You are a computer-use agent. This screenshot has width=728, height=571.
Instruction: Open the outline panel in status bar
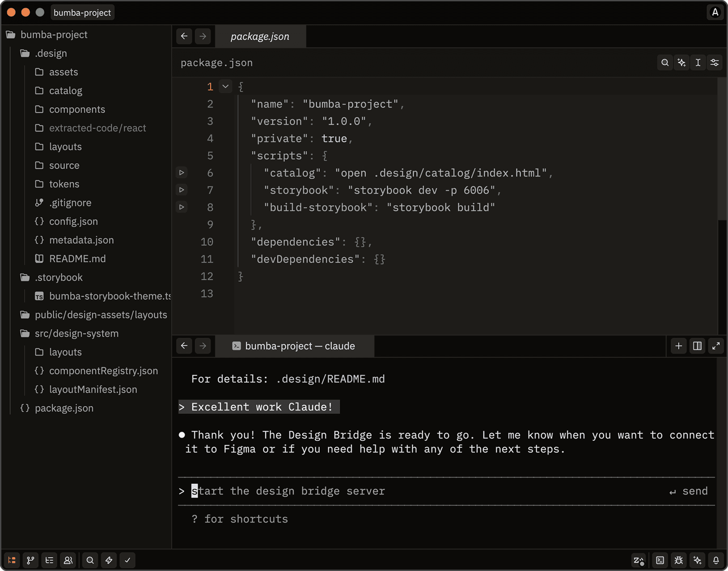49,560
